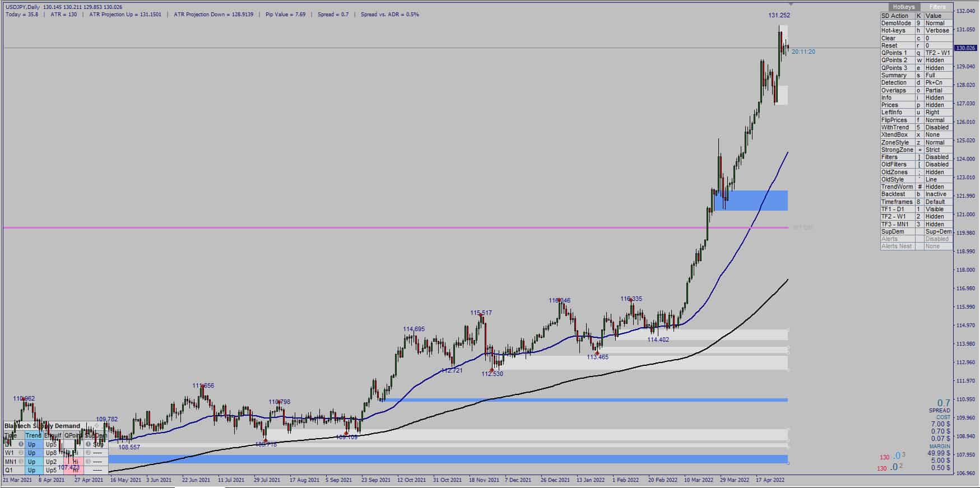Click the FlipPrices 'Normal' value
980x488 pixels.
(x=938, y=120)
